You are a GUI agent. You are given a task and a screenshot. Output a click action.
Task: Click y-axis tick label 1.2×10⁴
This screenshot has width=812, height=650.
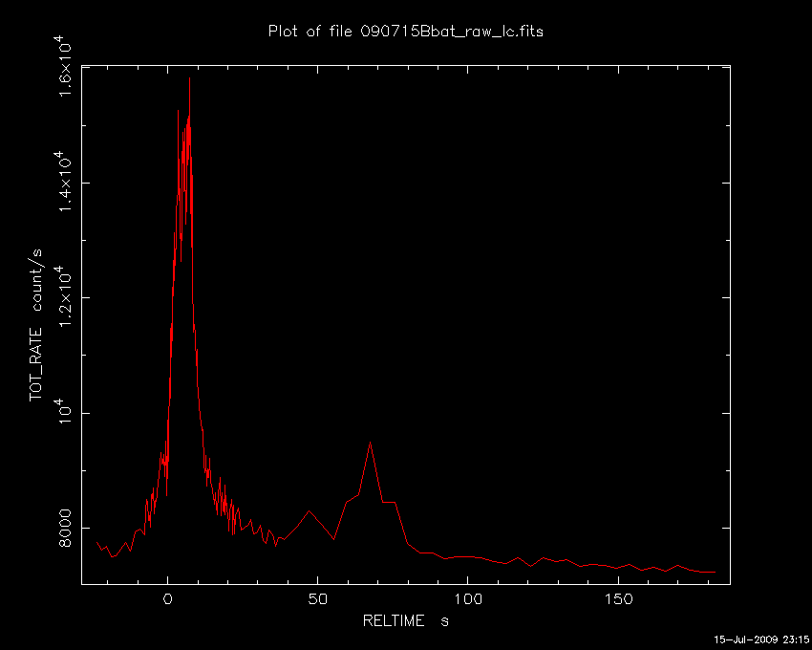(x=62, y=296)
